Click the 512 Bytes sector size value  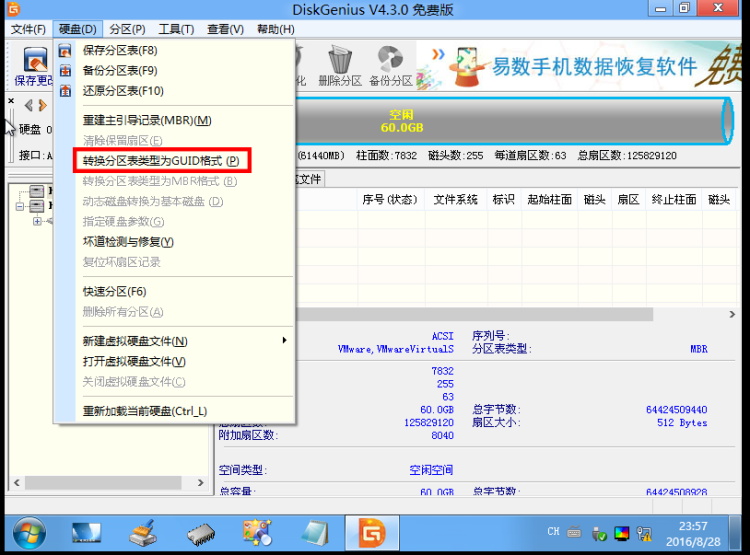click(682, 423)
